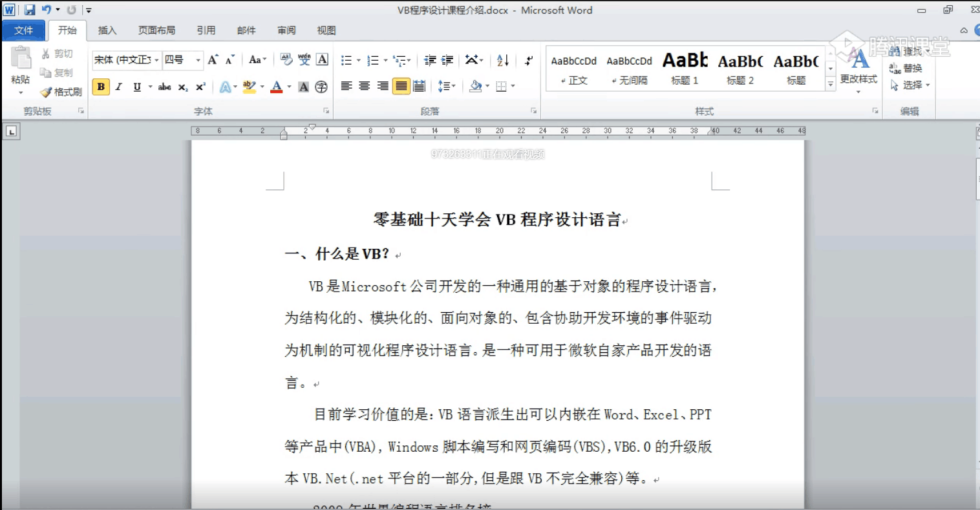
Task: Apply paragraph shading fill color
Action: click(x=476, y=86)
